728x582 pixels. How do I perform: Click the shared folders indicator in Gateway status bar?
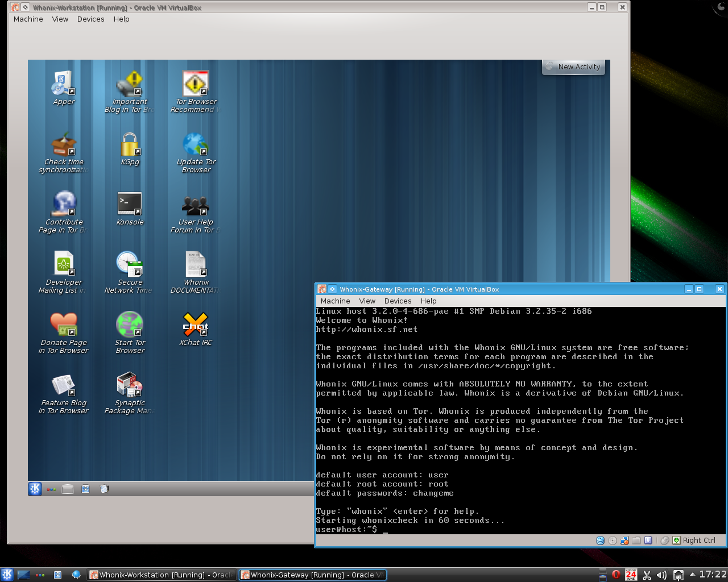point(636,541)
